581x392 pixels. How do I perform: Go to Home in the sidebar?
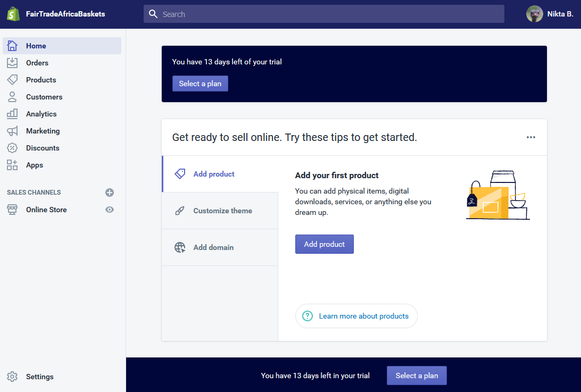(x=62, y=46)
